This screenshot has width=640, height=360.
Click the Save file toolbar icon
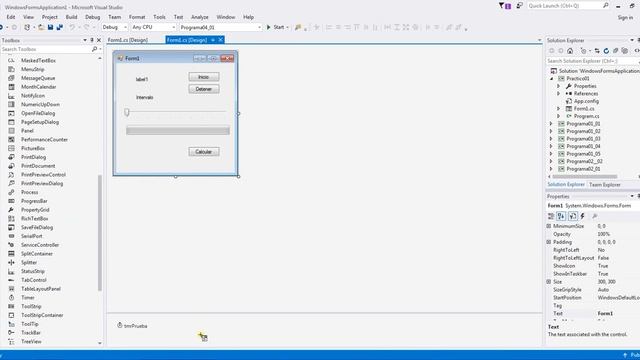tap(51, 27)
